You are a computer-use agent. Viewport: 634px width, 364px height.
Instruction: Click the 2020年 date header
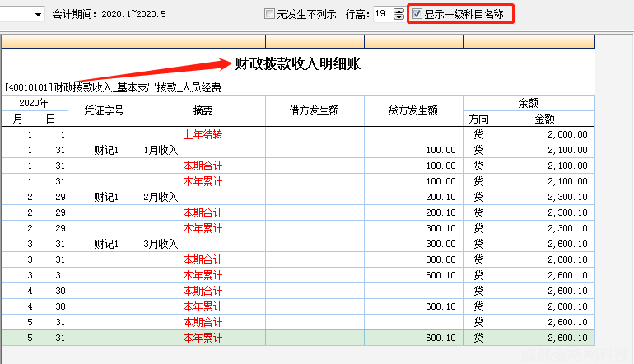(35, 103)
